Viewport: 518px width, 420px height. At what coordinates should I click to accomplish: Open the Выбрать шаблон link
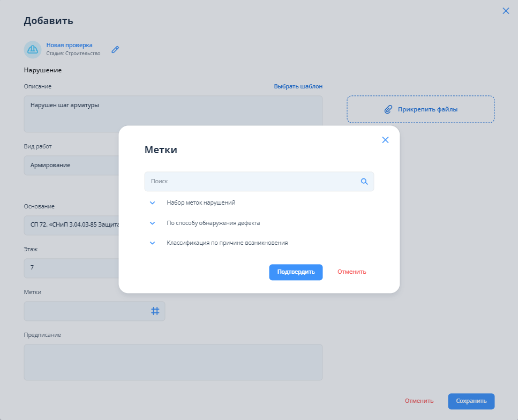[298, 86]
